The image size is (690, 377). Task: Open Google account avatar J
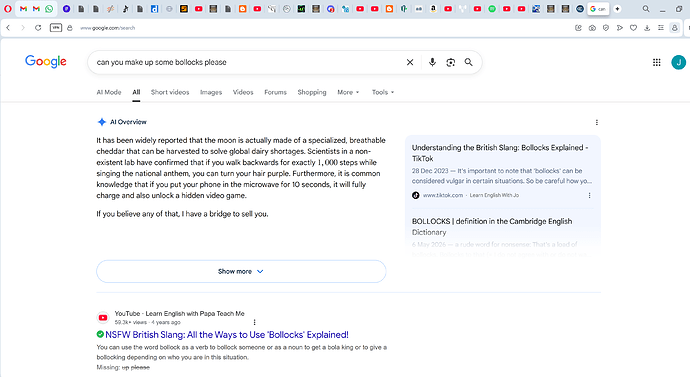click(x=679, y=62)
